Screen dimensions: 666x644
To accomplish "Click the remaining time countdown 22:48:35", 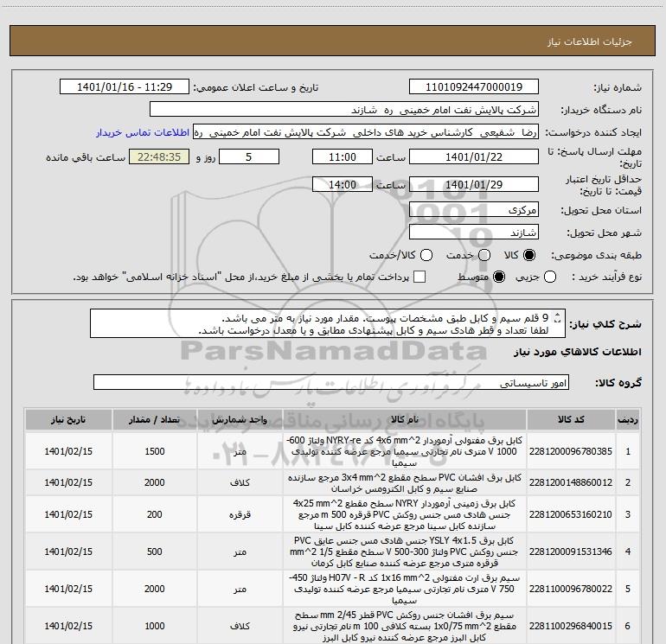I will (x=158, y=157).
